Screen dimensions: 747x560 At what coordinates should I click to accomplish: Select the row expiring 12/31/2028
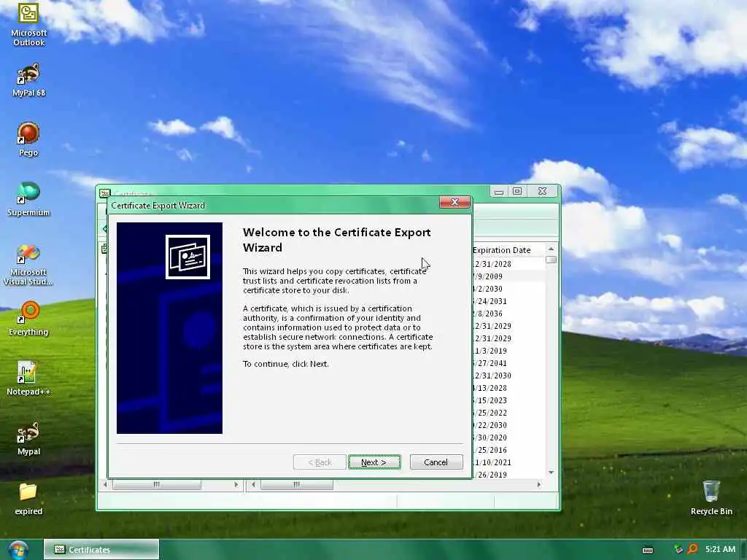[508, 264]
